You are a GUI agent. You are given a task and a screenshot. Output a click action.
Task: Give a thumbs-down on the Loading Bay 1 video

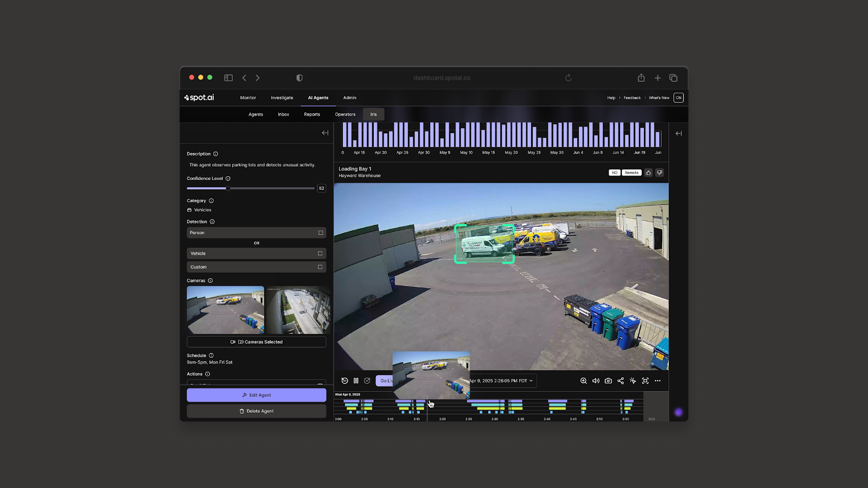(660, 172)
